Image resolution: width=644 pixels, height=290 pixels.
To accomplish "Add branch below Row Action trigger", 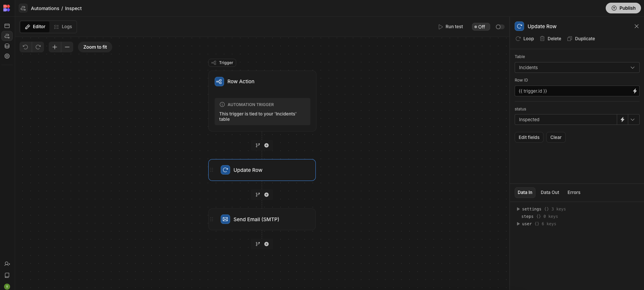I will [258, 145].
